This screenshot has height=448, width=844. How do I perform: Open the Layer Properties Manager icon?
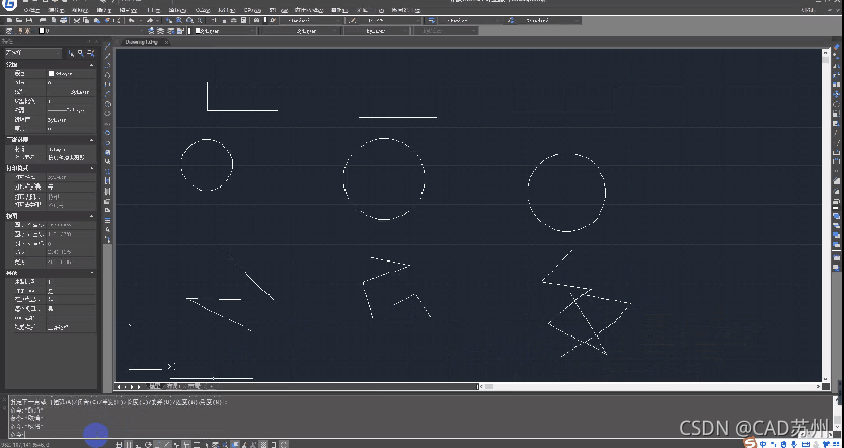tap(9, 31)
